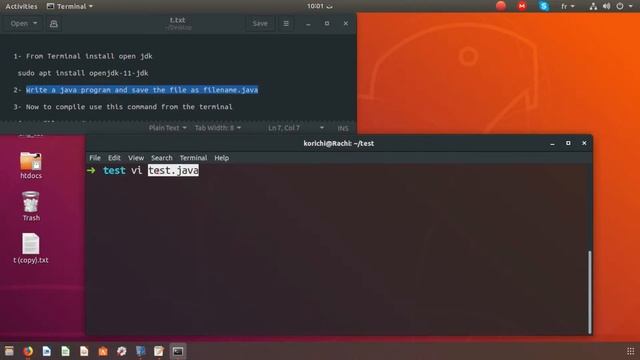Open LibreOffice Calc from the dock

point(65,351)
